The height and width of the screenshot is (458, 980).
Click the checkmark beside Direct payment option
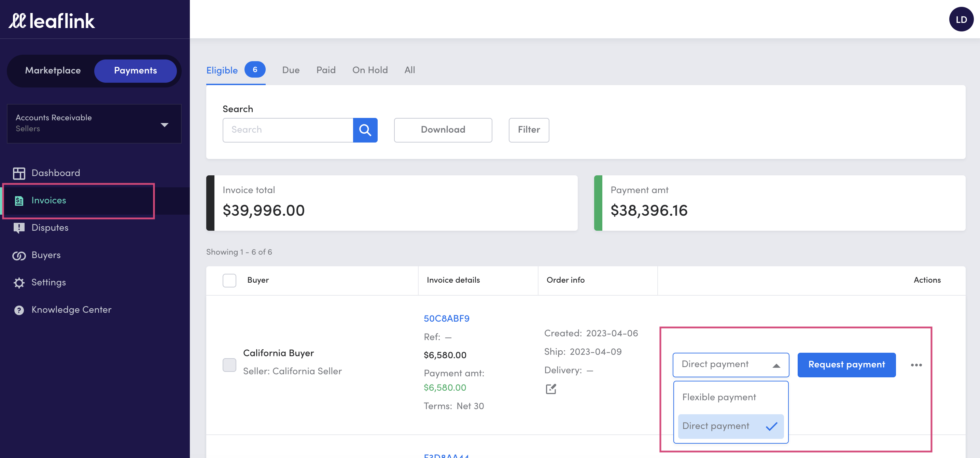771,426
